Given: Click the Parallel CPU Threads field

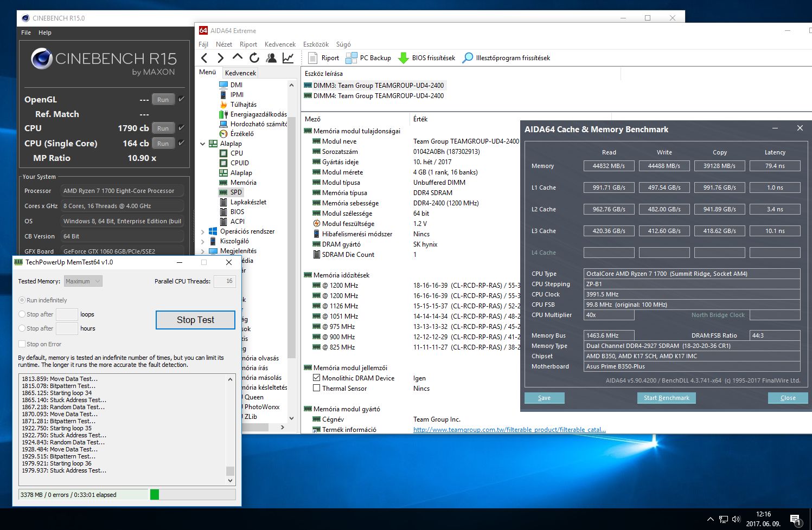Looking at the screenshot, I should (x=225, y=281).
